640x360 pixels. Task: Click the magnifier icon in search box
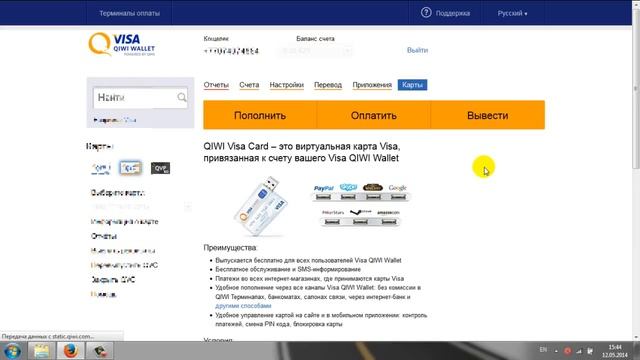[182, 97]
